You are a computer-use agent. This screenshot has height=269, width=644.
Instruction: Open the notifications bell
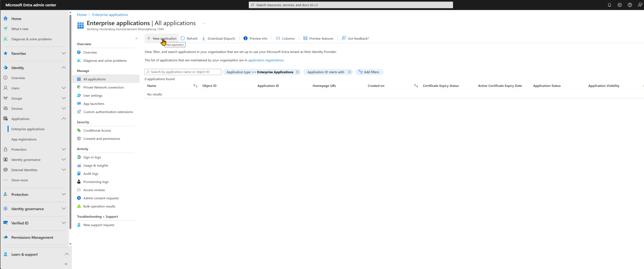click(609, 5)
